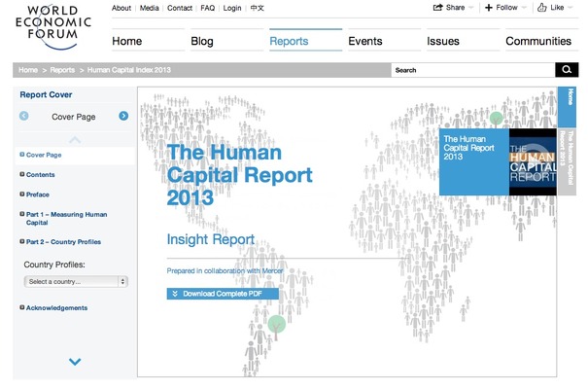
Task: Open the Like dropdown arrow
Action: (x=570, y=8)
